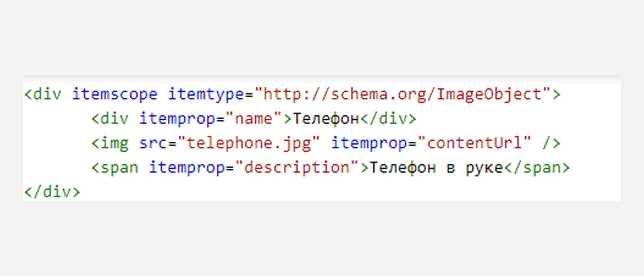644x276 pixels.
Task: Click the "name" attribute value
Action: 254,119
